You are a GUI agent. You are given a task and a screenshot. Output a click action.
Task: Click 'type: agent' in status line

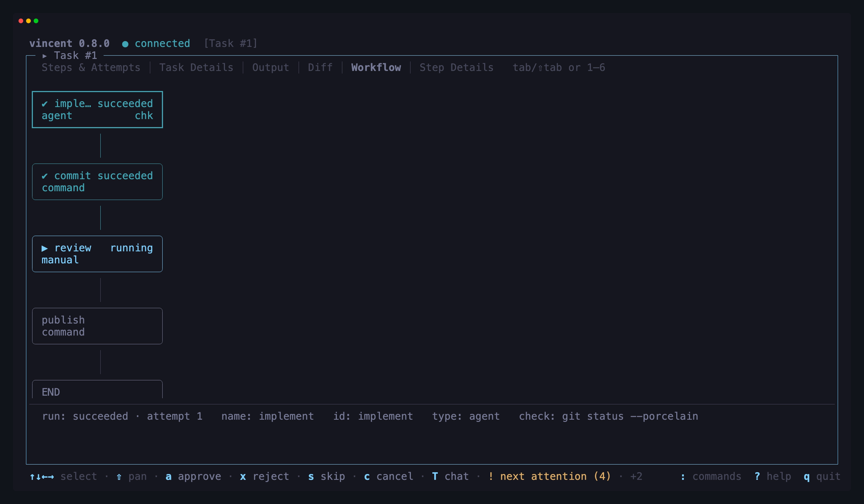click(466, 417)
